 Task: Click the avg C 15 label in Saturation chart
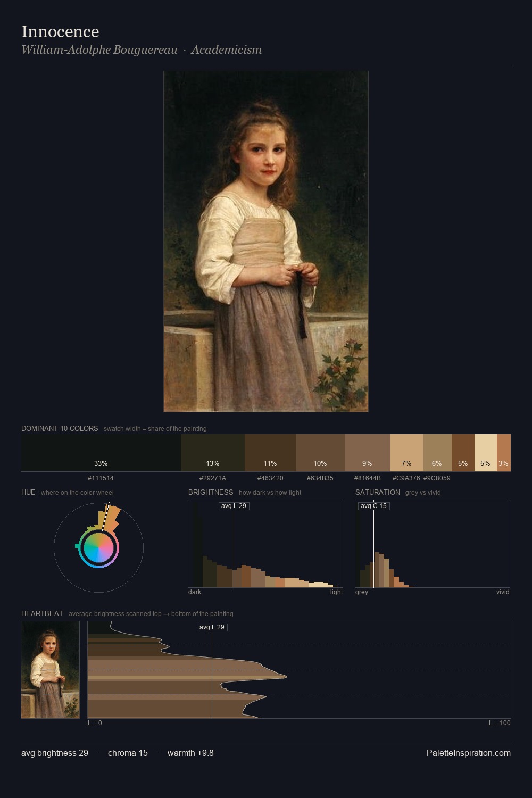[373, 506]
